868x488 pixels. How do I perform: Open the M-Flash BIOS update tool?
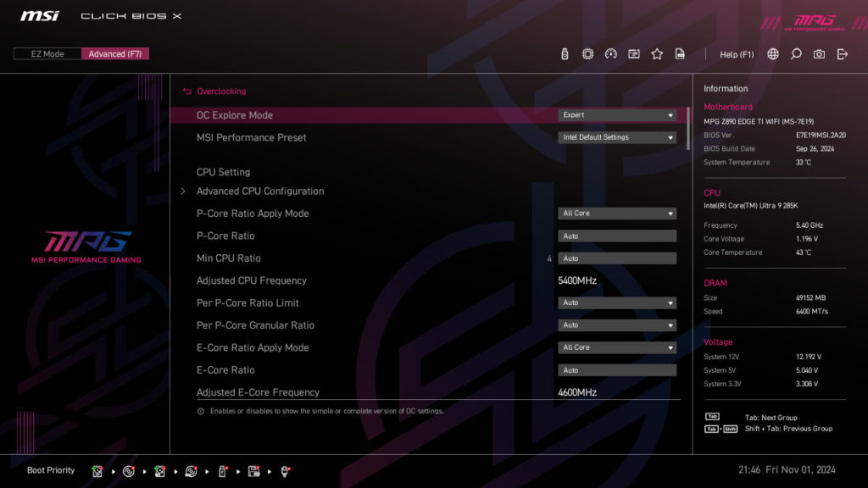click(x=565, y=53)
